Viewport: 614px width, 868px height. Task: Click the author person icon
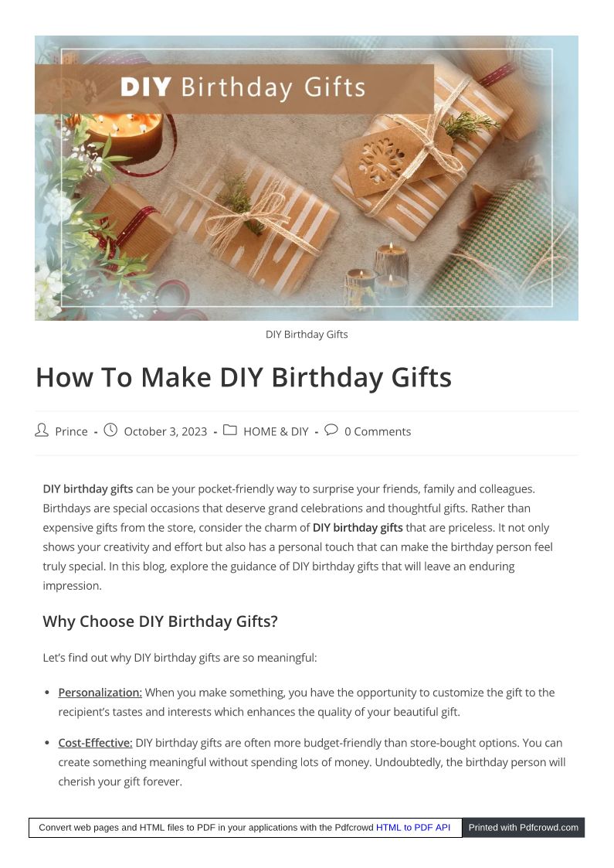coord(42,431)
